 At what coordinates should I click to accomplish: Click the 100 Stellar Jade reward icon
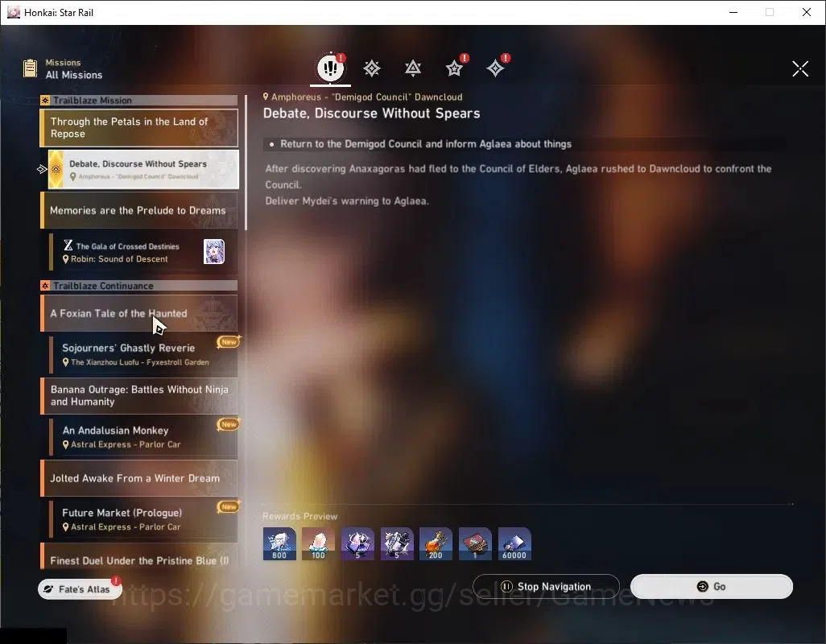click(318, 543)
